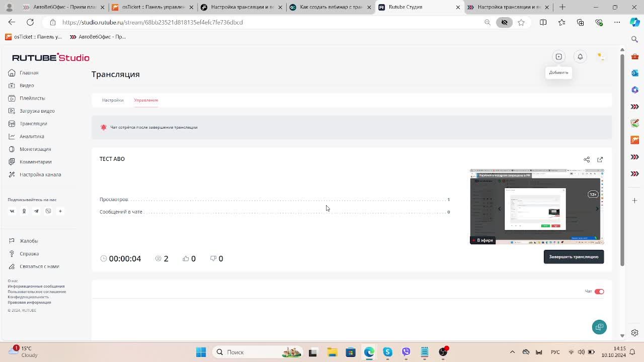Image resolution: width=644 pixels, height=362 pixels.
Task: Click the Viber social icon
Action: pos(48,211)
